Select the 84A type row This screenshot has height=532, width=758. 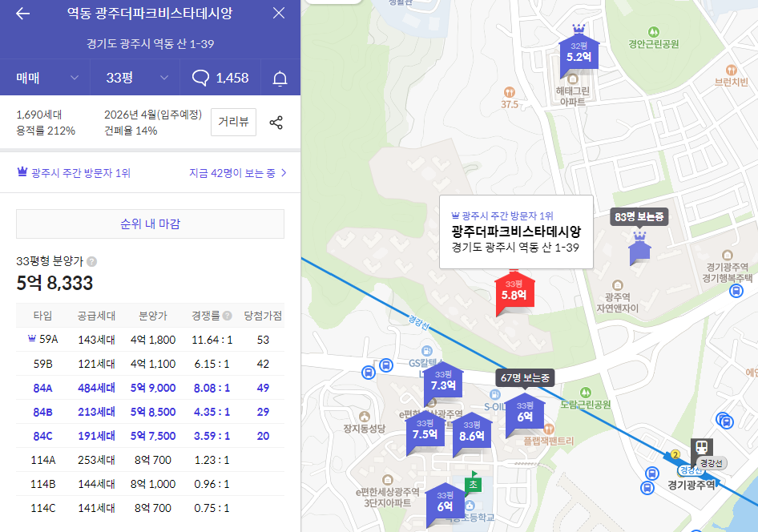point(151,388)
